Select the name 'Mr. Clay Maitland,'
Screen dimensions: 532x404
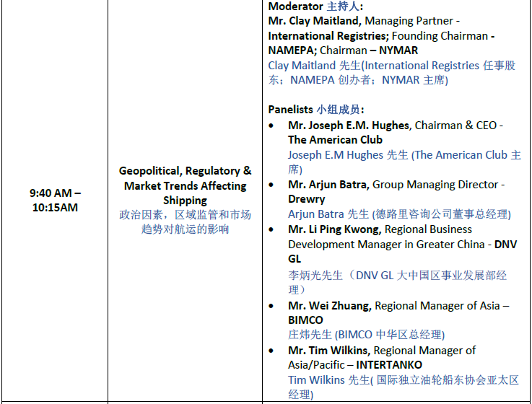pos(315,21)
